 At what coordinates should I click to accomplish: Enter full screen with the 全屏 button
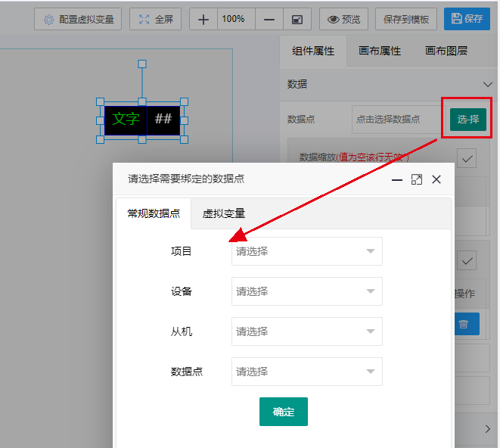pos(156,19)
